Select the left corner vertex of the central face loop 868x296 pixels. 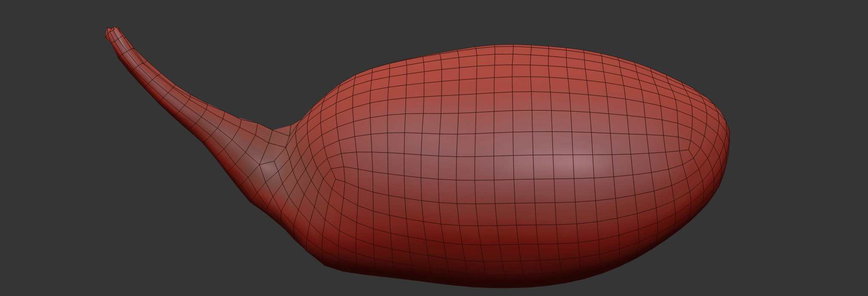336,179
